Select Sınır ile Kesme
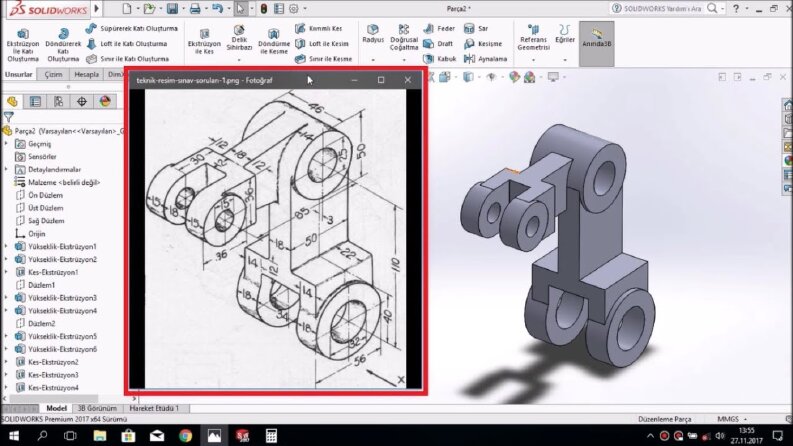Viewport: 793px width, 446px height. [x=323, y=59]
